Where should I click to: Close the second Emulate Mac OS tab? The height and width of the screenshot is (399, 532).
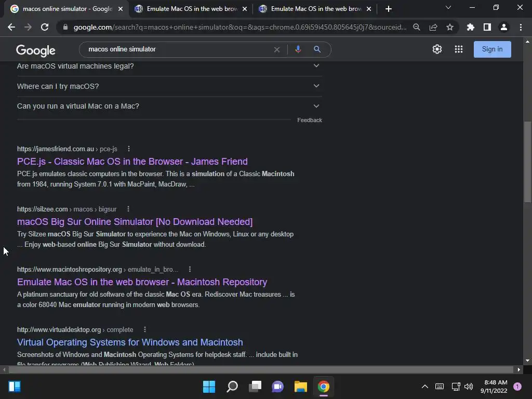pos(369,9)
